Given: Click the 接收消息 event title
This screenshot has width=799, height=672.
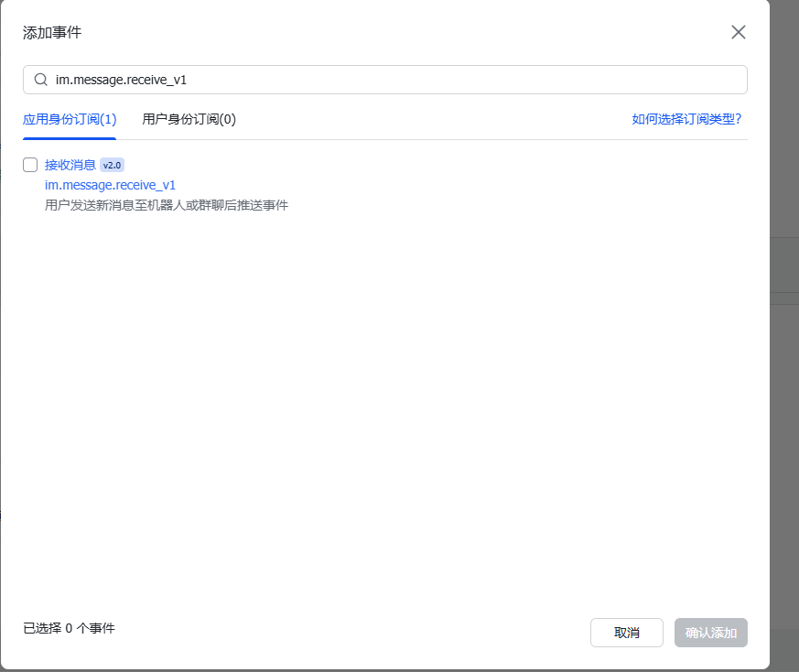Looking at the screenshot, I should (x=70, y=165).
